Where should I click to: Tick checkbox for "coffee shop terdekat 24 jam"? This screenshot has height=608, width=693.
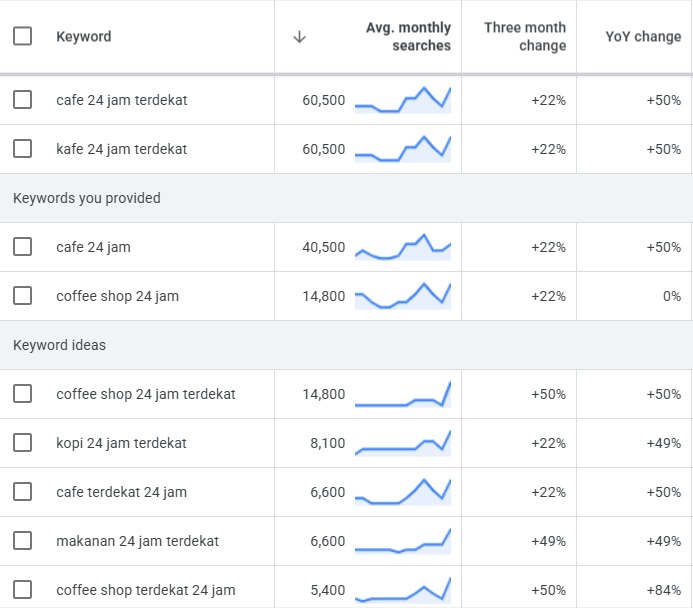click(x=22, y=590)
